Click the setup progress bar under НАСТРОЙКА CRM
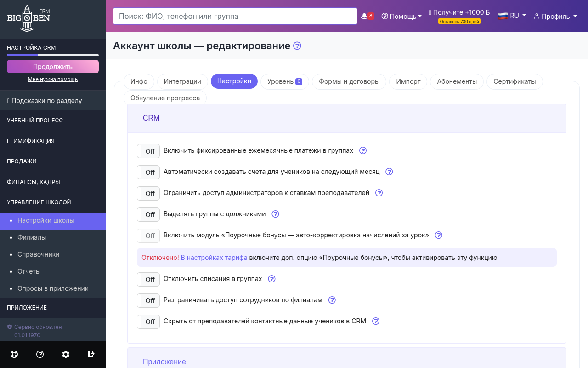Screen dimensions: 588x368 (52, 55)
